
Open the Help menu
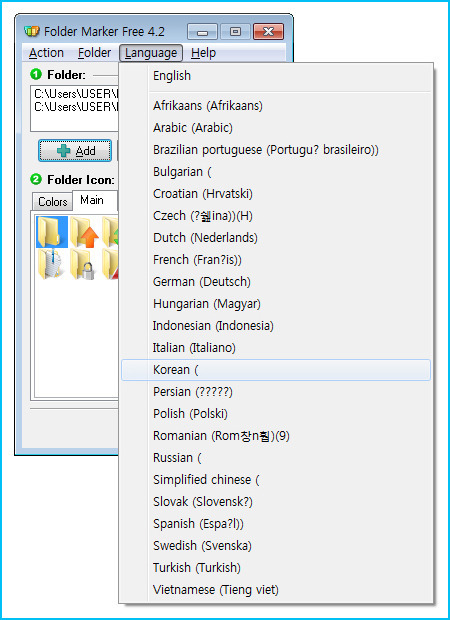(203, 53)
